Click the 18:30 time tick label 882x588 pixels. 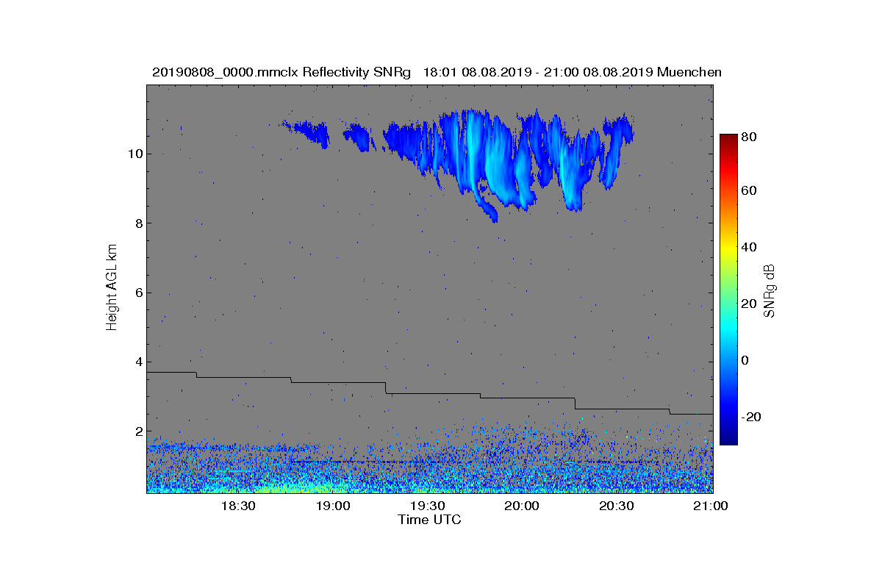pos(237,506)
